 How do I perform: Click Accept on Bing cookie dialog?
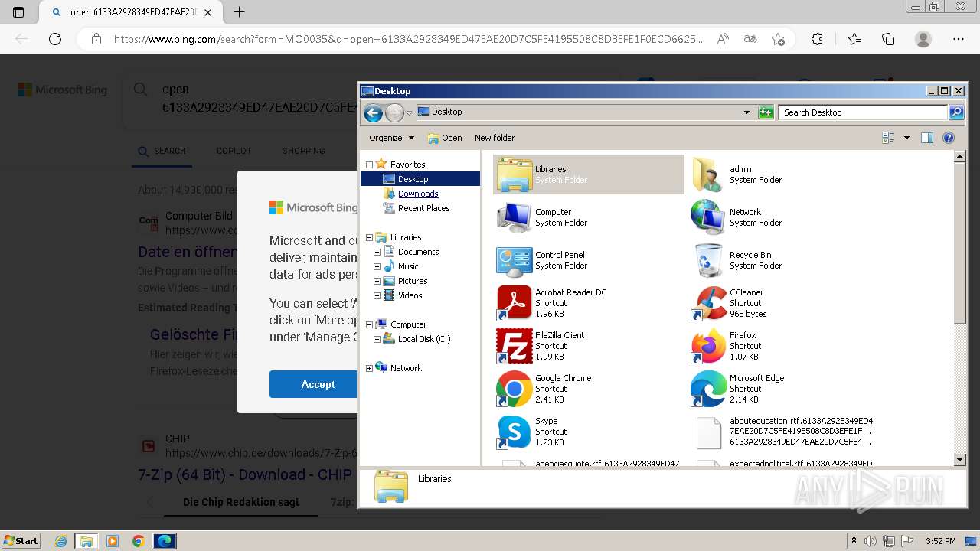point(318,384)
